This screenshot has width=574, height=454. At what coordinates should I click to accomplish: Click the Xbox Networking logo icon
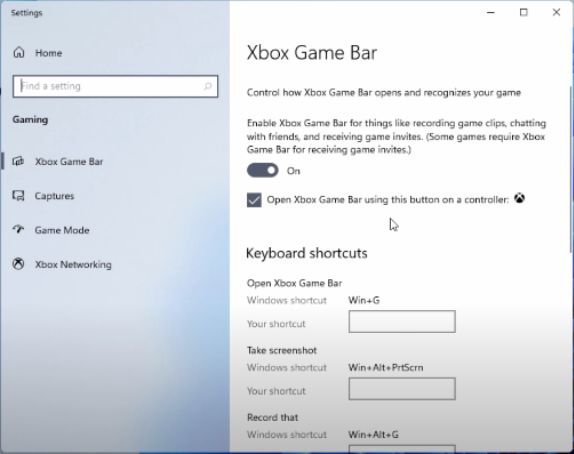tap(18, 264)
